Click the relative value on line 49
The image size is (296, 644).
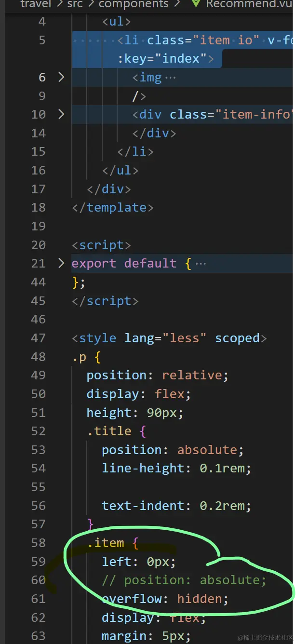[192, 376]
